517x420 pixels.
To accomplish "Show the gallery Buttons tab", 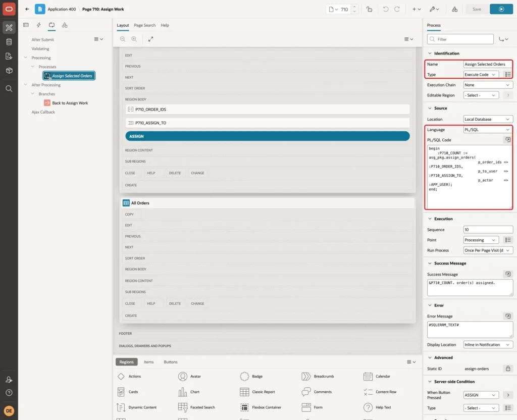I will (171, 361).
